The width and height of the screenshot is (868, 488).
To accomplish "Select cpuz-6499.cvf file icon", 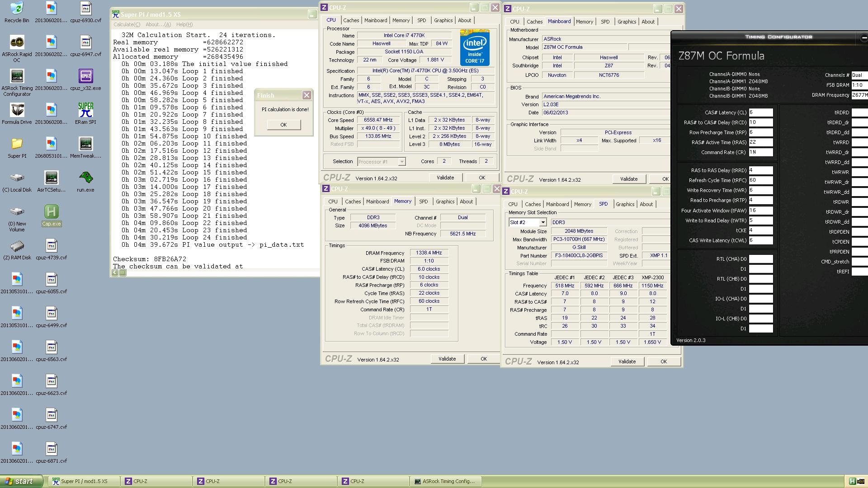I will click(51, 317).
